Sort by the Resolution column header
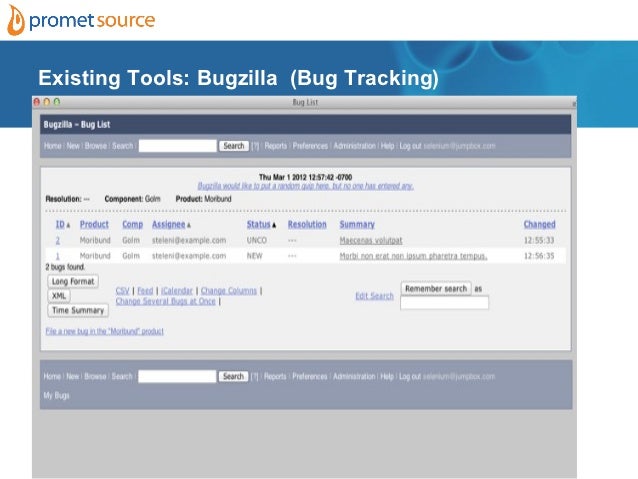 pyautogui.click(x=307, y=225)
